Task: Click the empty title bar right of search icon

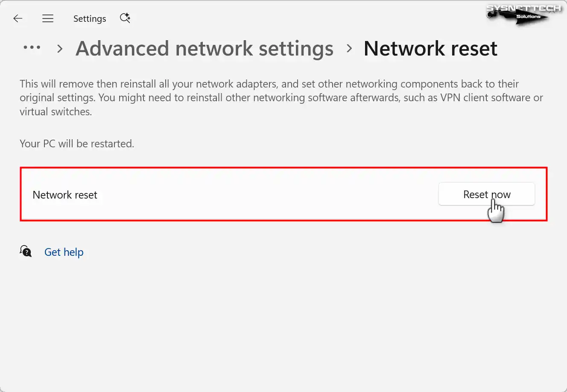Action: click(x=299, y=18)
